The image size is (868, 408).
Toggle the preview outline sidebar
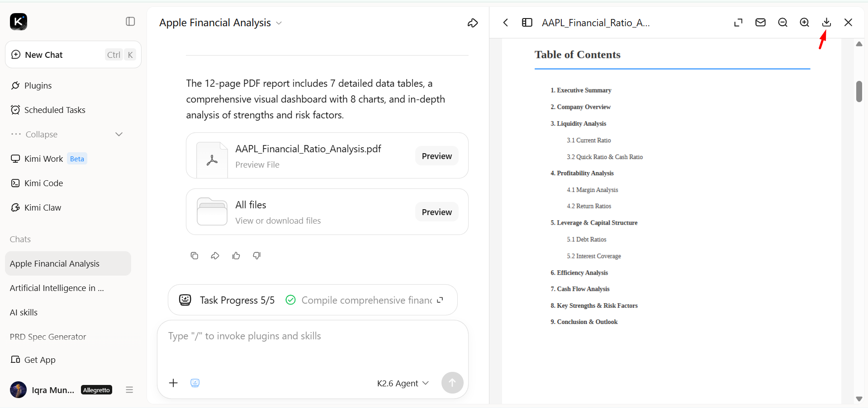[527, 23]
